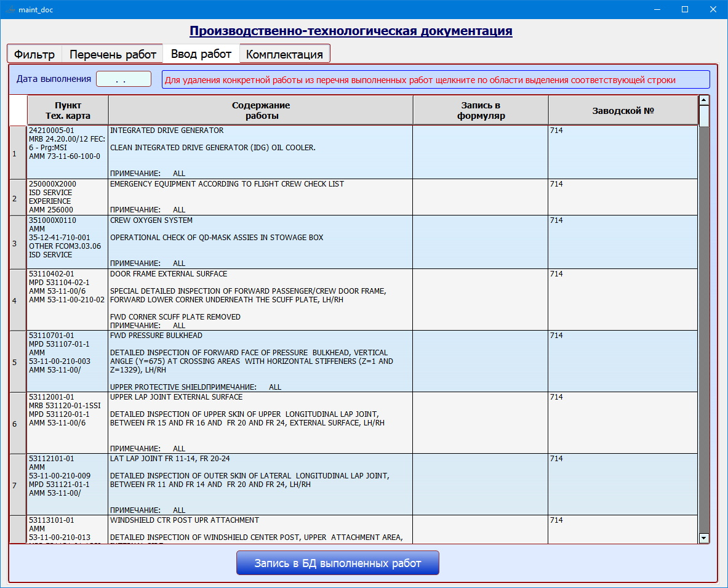
Task: Minimize the maint_doc window
Action: pyautogui.click(x=657, y=9)
